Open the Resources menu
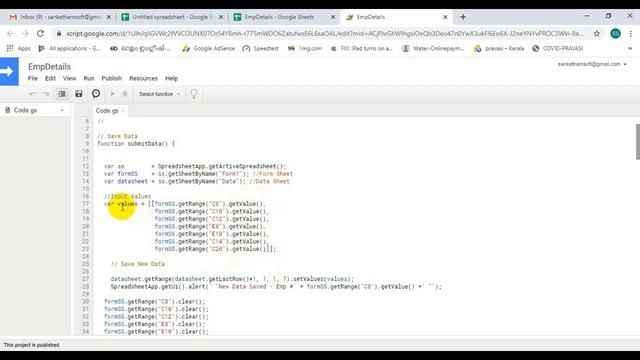The width and height of the screenshot is (640, 360). [x=143, y=78]
